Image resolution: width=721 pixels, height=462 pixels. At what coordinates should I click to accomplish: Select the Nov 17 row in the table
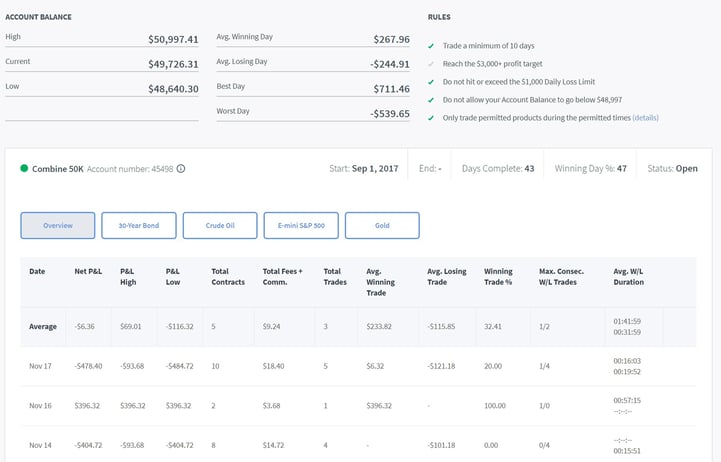click(39, 366)
